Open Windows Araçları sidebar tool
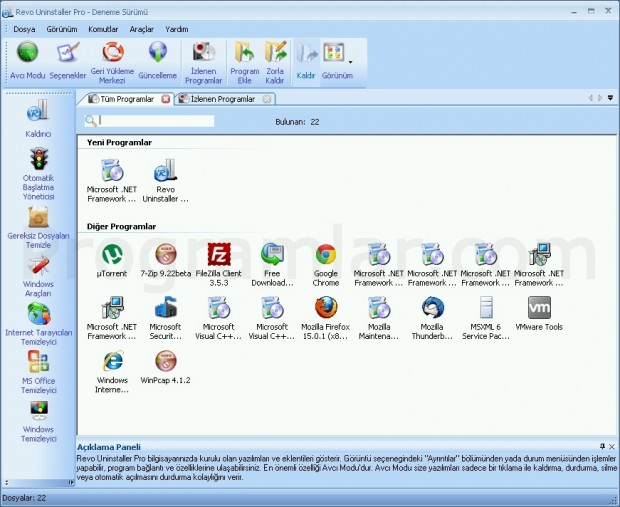 click(38, 276)
